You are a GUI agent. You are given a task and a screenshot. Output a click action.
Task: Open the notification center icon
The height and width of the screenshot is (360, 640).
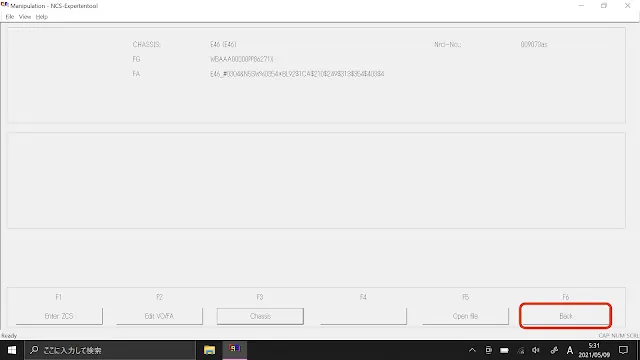click(623, 350)
